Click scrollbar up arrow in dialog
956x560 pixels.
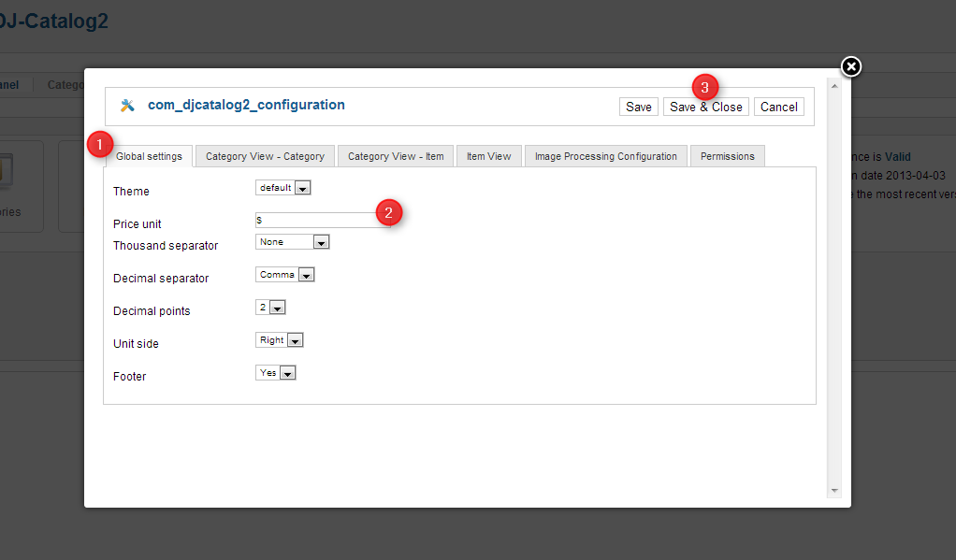tap(834, 87)
